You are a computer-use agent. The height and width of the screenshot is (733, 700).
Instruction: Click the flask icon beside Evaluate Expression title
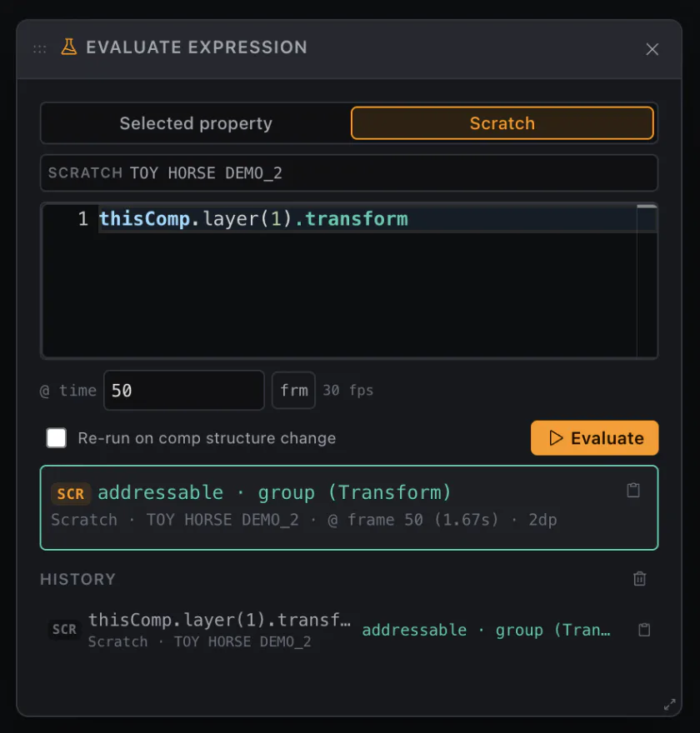(68, 47)
